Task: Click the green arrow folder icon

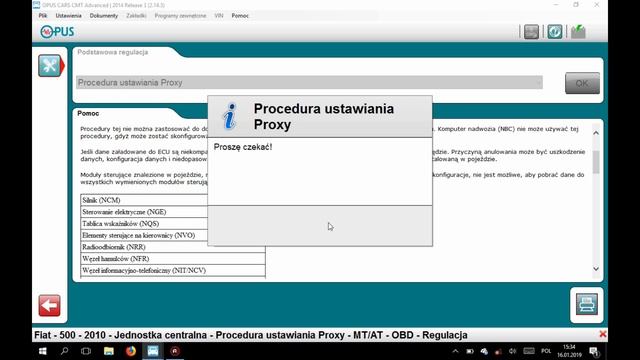Action: (578, 31)
